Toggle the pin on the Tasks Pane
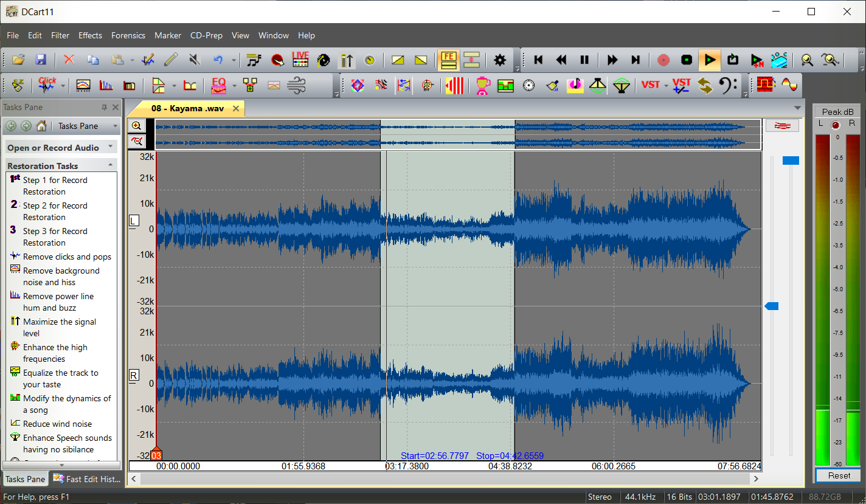866x504 pixels. pos(104,108)
